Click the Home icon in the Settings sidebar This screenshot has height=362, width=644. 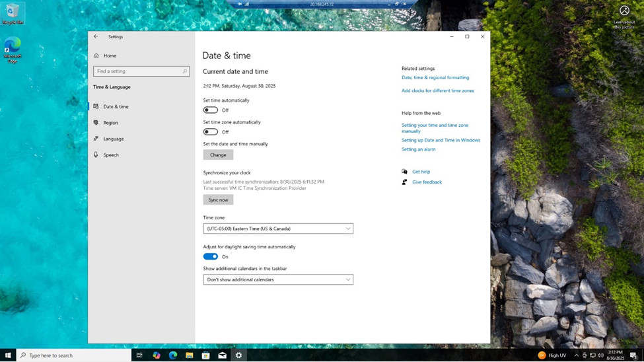96,55
